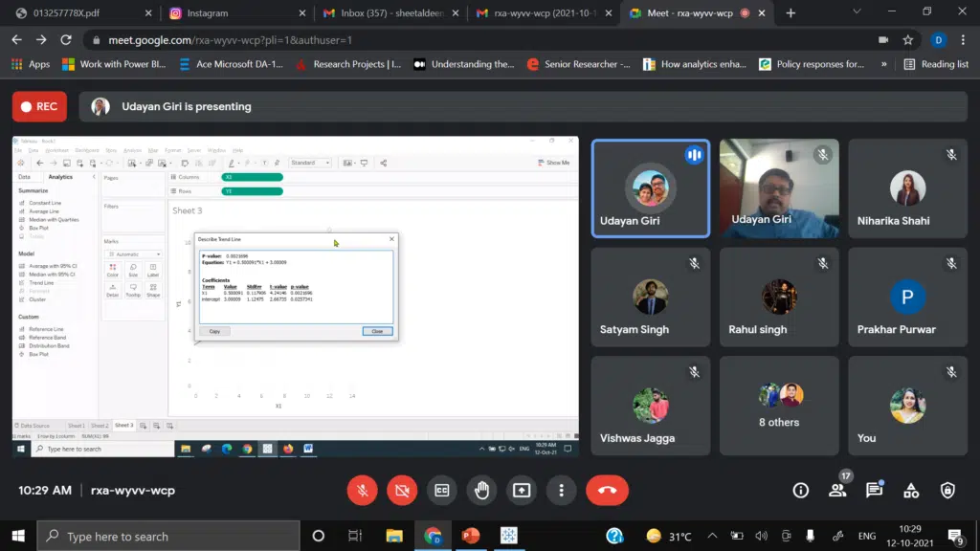Expand the hidden bookmarks overflow chevron
This screenshot has height=551, width=980.
883,64
